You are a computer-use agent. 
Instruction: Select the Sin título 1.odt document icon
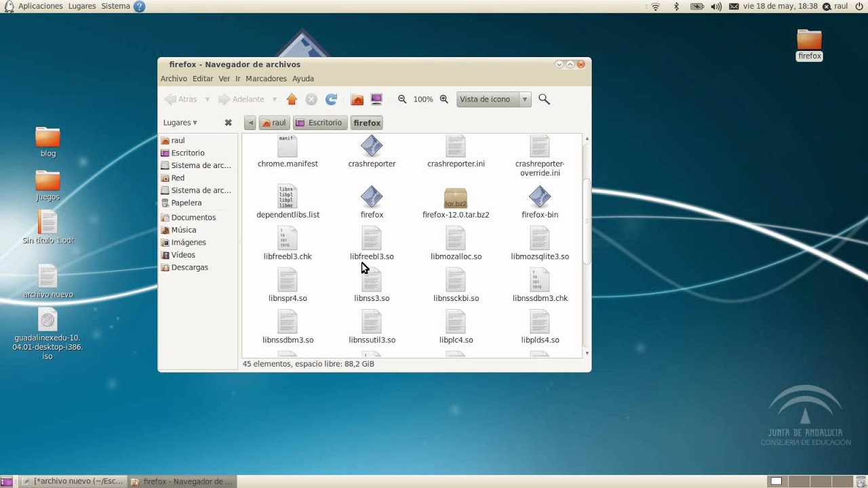47,222
